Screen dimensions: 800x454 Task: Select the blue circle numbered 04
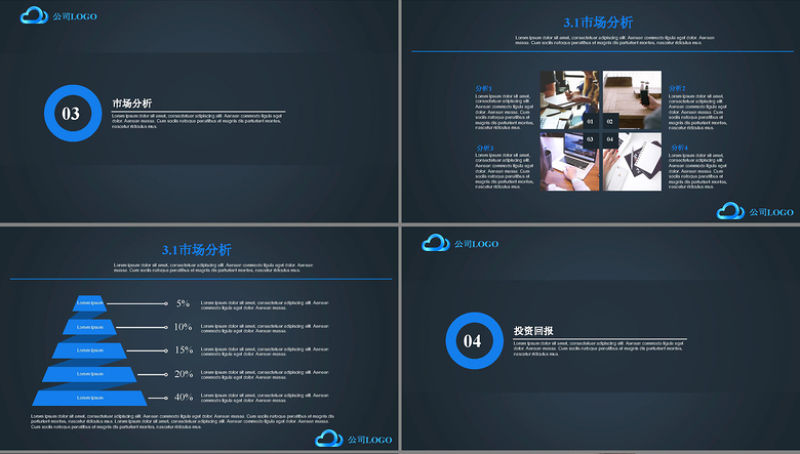(473, 341)
